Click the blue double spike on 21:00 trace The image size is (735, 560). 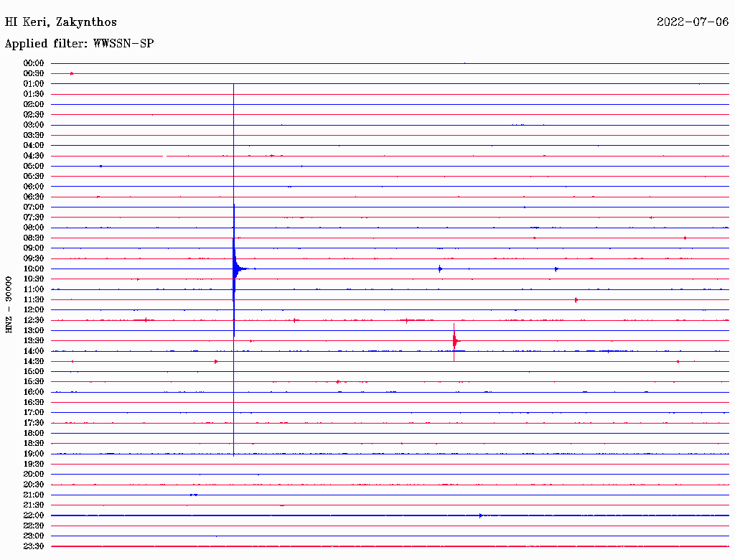pyautogui.click(x=194, y=495)
